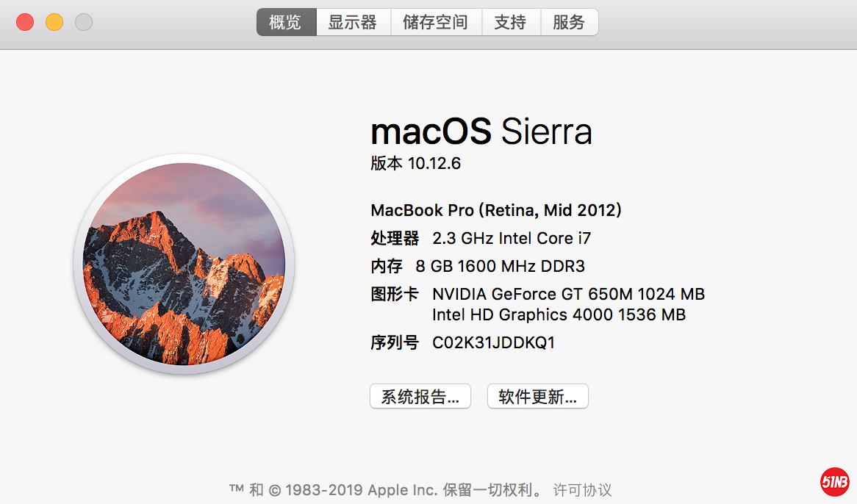Screen dimensions: 857x504
Task: Switch to the 概览 tab
Action: pos(286,23)
